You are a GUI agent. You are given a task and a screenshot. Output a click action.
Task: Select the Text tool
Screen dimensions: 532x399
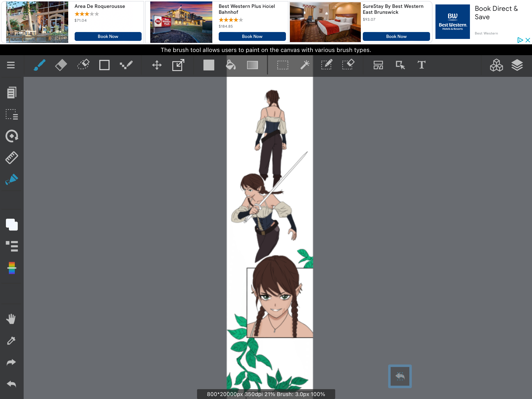pyautogui.click(x=421, y=65)
